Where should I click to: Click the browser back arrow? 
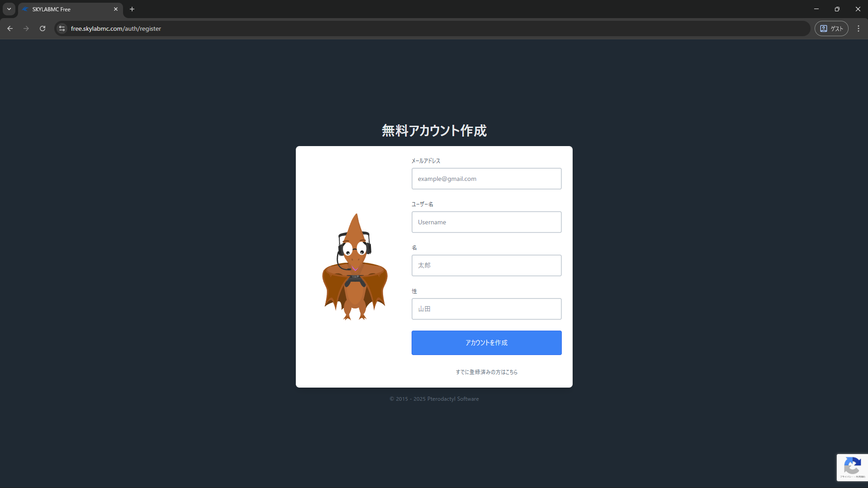(10, 28)
